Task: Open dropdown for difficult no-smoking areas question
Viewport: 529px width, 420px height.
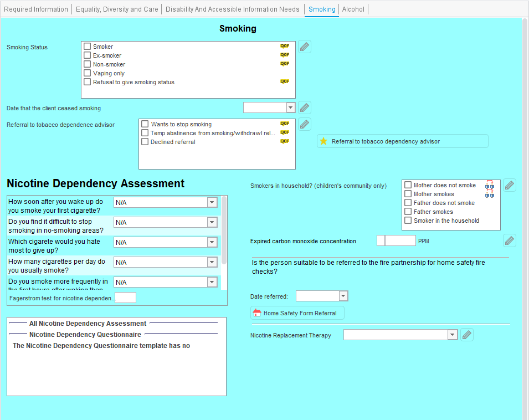Action: pos(212,222)
